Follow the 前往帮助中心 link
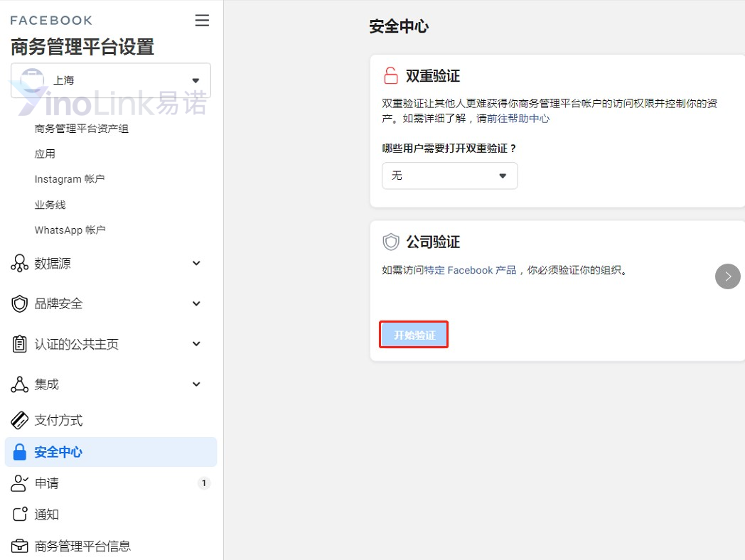Image resolution: width=745 pixels, height=560 pixels. [518, 118]
